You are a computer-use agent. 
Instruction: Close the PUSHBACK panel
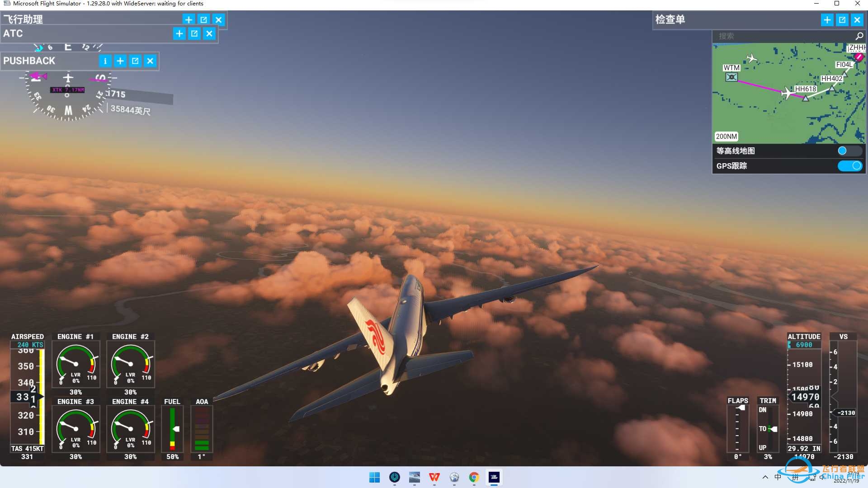pos(150,61)
